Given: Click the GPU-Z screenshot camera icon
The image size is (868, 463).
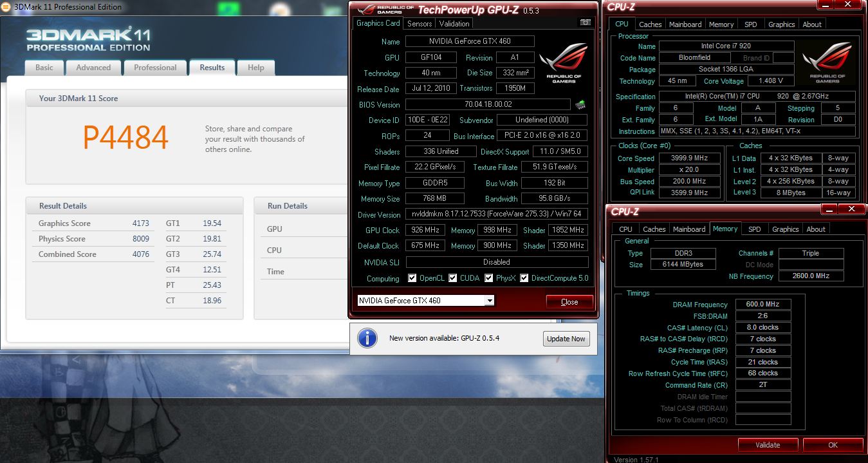Looking at the screenshot, I should (585, 23).
